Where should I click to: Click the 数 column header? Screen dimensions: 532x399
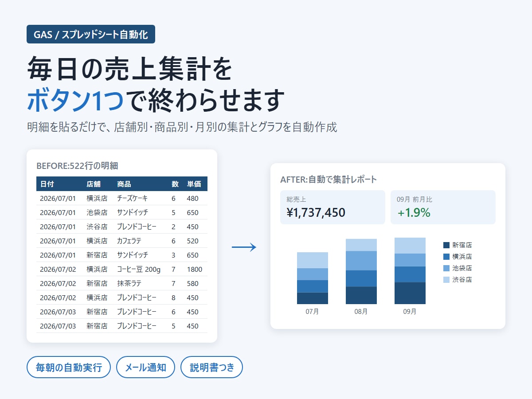pos(175,184)
